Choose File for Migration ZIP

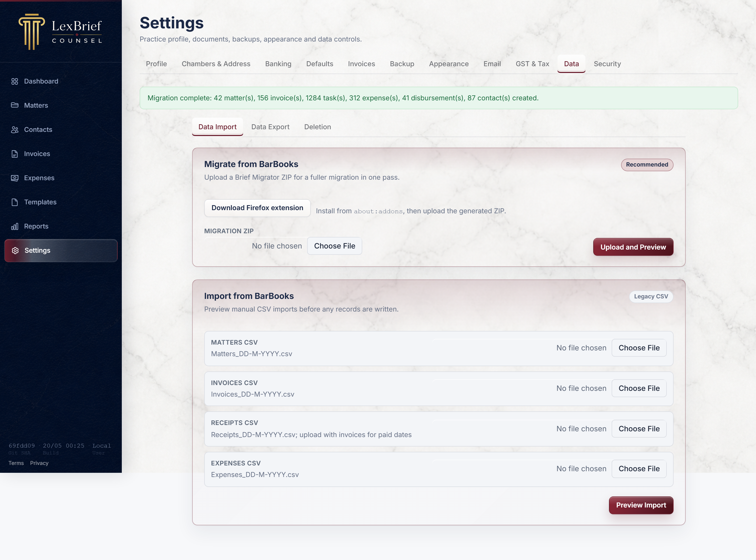pos(335,246)
